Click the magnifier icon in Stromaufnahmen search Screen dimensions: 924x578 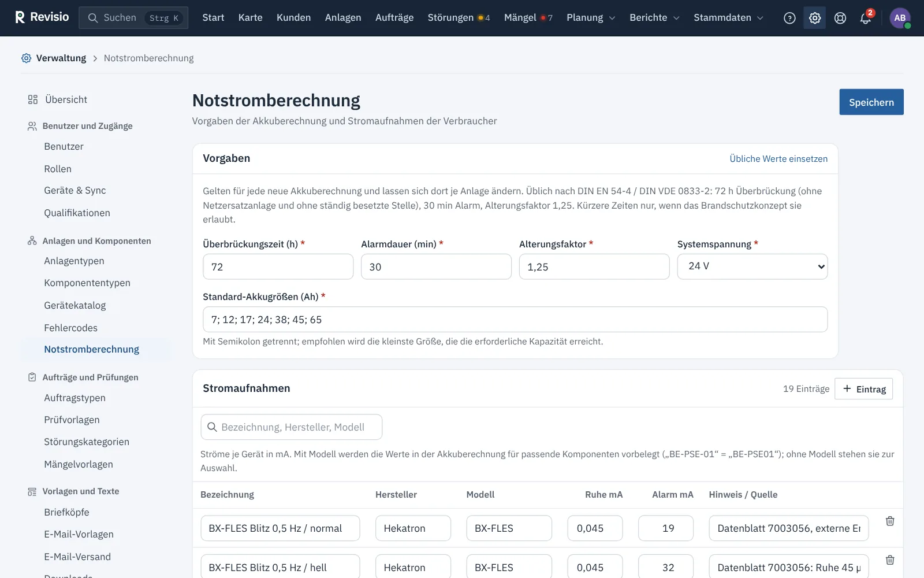212,427
